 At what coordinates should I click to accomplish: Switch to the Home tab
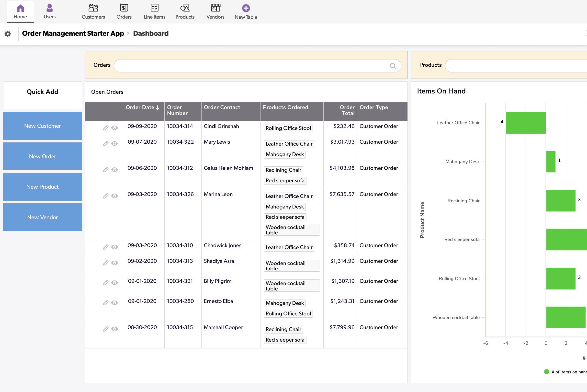pyautogui.click(x=20, y=11)
